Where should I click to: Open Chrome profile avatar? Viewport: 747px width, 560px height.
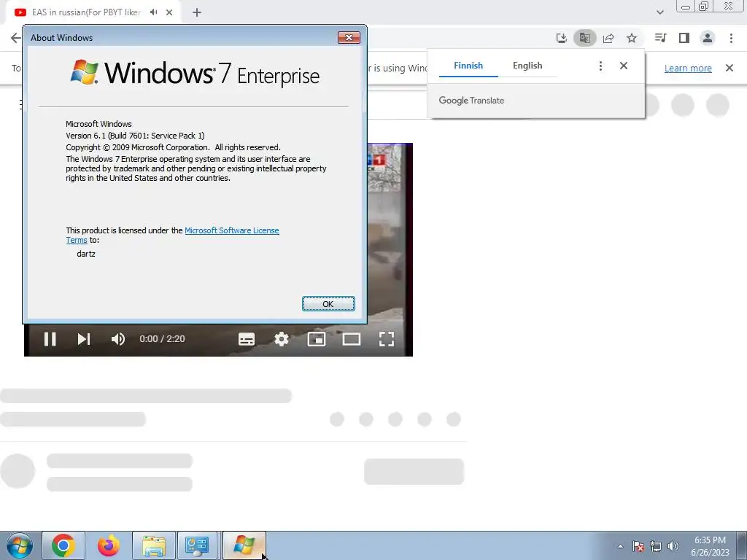(x=708, y=38)
